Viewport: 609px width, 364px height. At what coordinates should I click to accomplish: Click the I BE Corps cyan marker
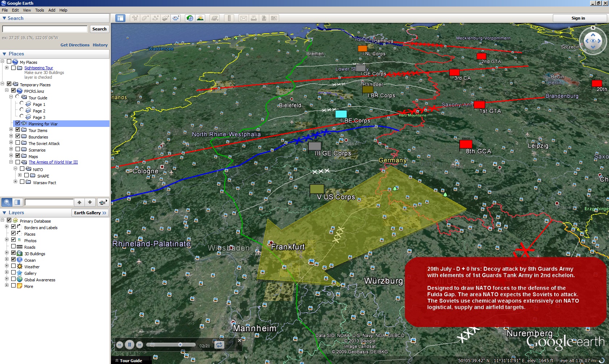(341, 114)
